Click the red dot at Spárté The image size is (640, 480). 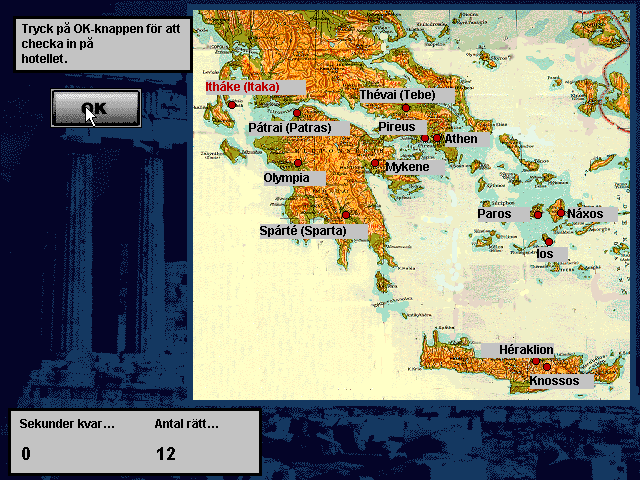(x=346, y=215)
